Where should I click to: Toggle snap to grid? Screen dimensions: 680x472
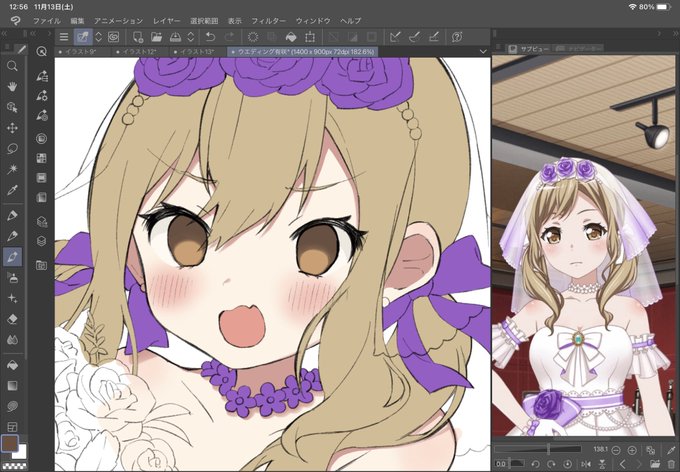pos(434,37)
